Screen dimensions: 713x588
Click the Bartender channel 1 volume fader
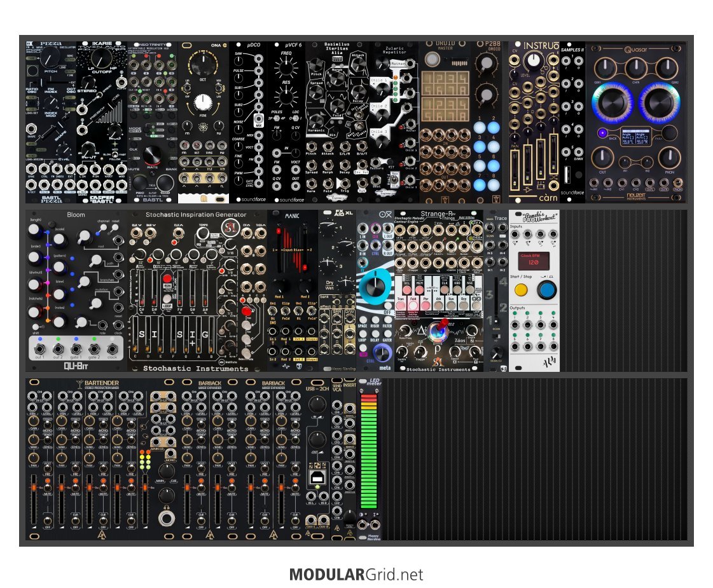coord(34,498)
